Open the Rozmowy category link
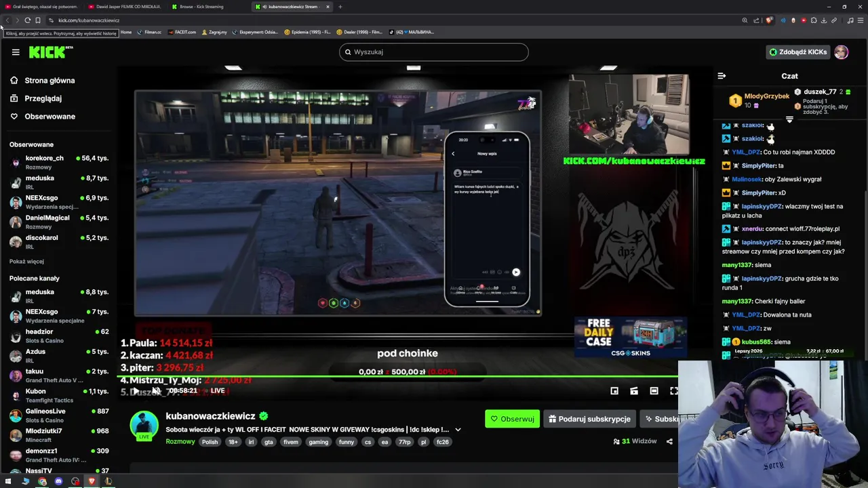This screenshot has width=868, height=488. click(180, 442)
